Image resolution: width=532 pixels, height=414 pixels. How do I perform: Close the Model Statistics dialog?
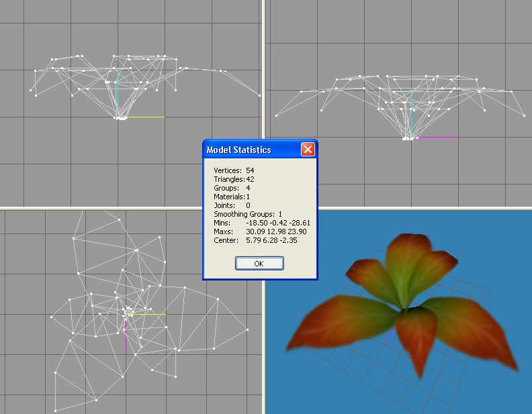pyautogui.click(x=308, y=150)
